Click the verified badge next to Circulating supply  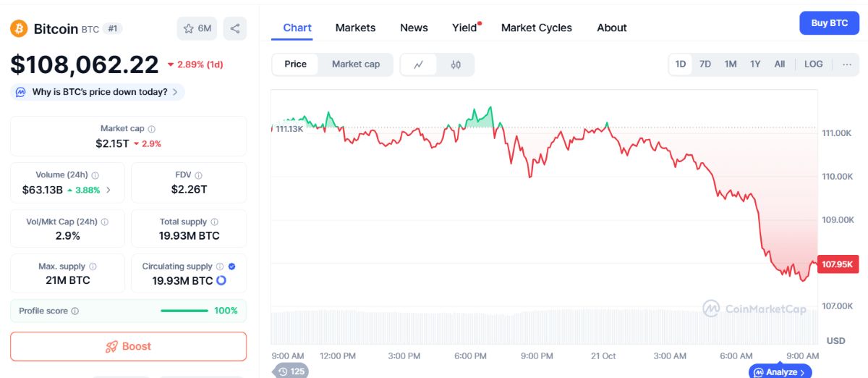(231, 266)
